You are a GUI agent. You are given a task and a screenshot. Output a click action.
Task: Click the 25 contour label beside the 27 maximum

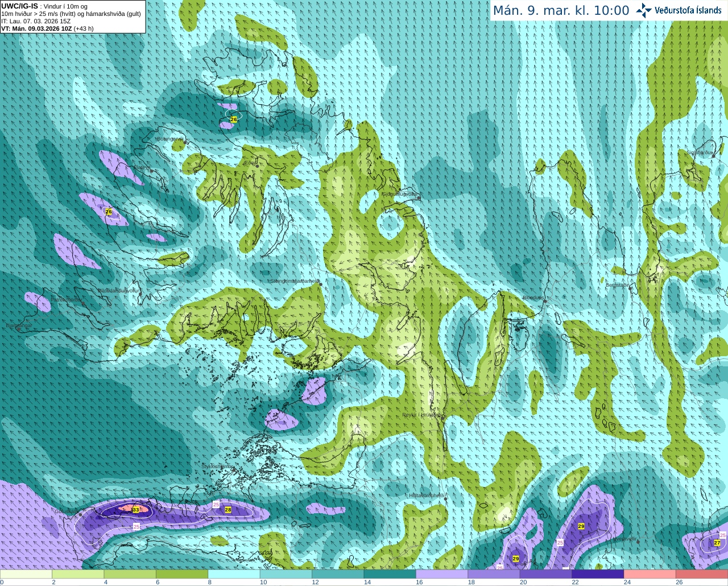point(723,535)
